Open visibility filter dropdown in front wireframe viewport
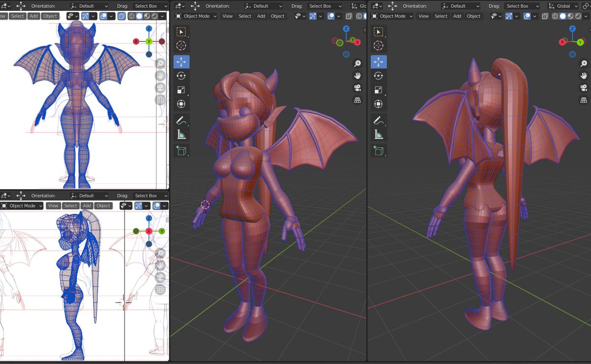The width and height of the screenshot is (591, 364). [73, 16]
